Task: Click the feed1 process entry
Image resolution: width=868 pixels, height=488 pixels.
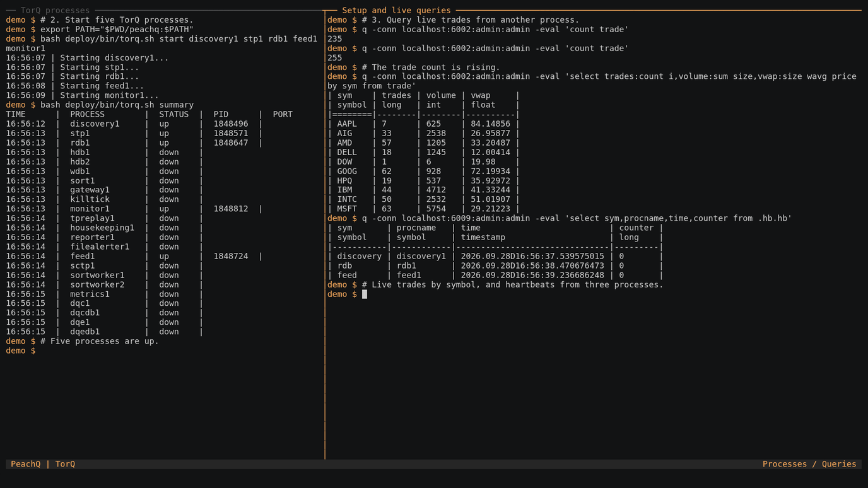Action: pyautogui.click(x=83, y=256)
